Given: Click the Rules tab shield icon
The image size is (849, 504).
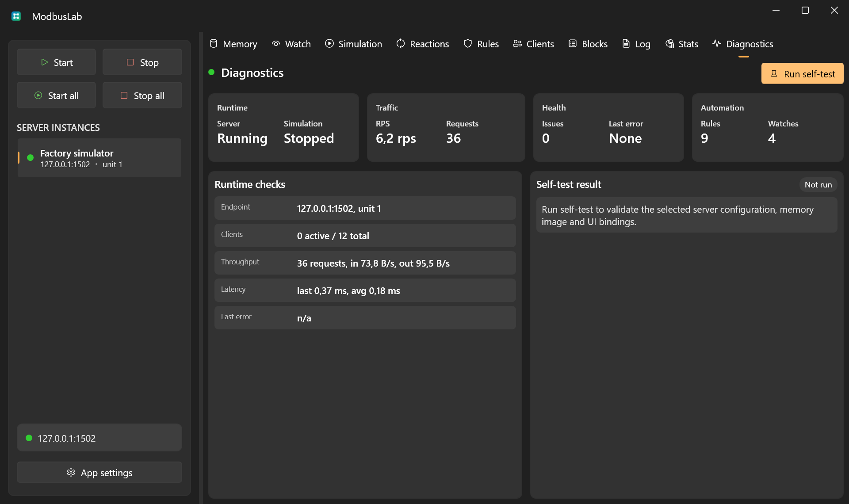Looking at the screenshot, I should [468, 44].
